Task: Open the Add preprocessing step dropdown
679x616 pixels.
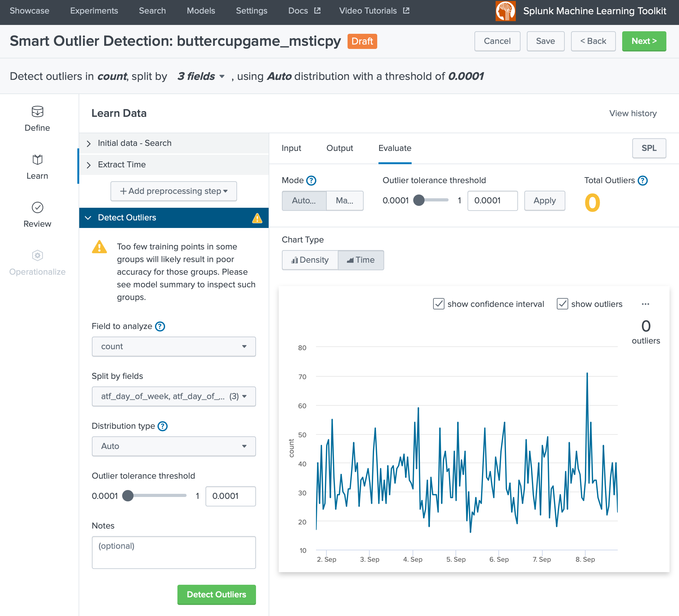Action: point(173,191)
